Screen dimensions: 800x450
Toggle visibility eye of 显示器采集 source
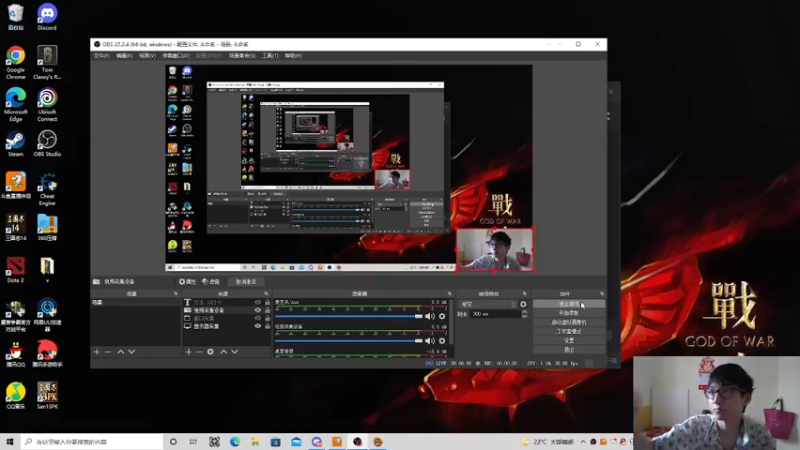click(x=258, y=326)
